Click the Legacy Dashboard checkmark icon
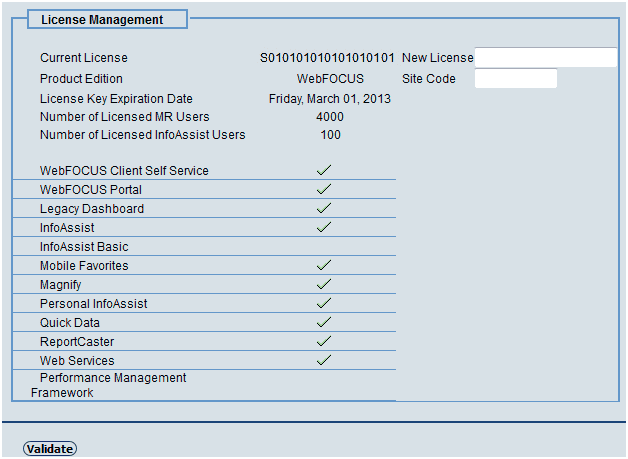Screen dimensions: 628x459 click(x=324, y=208)
